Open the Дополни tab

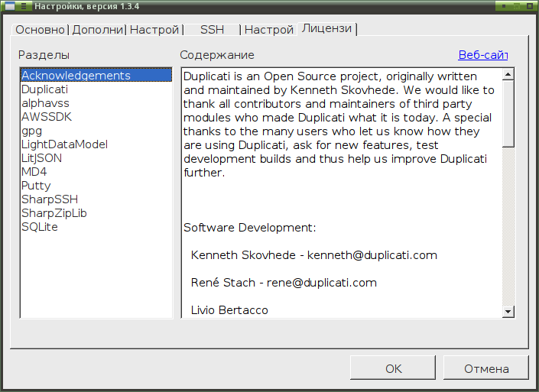coord(98,30)
